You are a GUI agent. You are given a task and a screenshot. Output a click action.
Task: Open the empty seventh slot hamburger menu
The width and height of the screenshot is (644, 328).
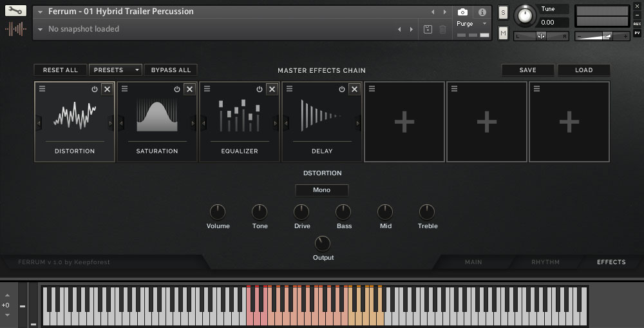[537, 89]
